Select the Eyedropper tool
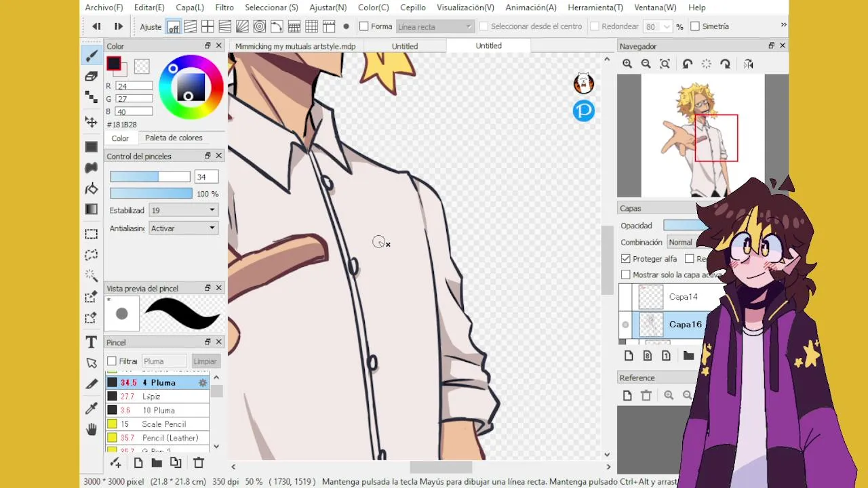 pyautogui.click(x=92, y=408)
